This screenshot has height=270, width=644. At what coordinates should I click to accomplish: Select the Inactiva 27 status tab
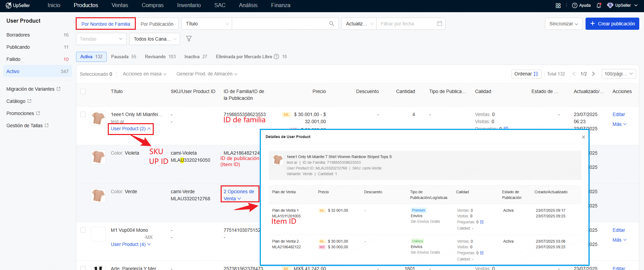[196, 57]
